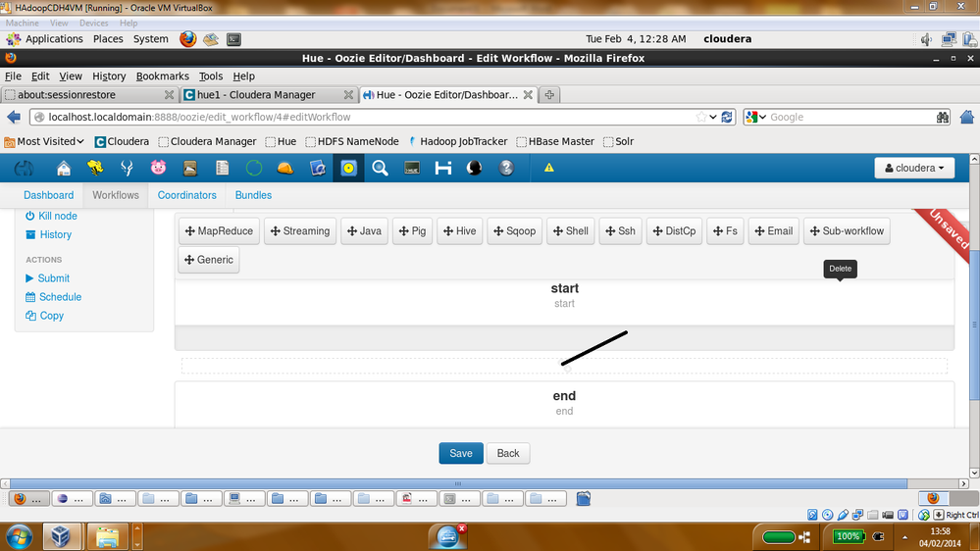Launch the Impala app icon

(x=127, y=168)
